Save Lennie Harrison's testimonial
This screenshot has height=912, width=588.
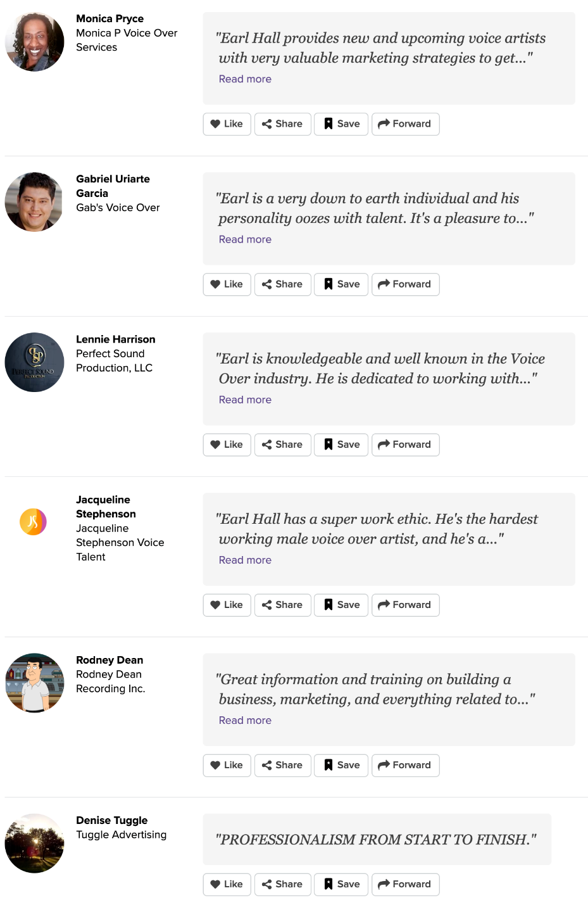coord(341,445)
